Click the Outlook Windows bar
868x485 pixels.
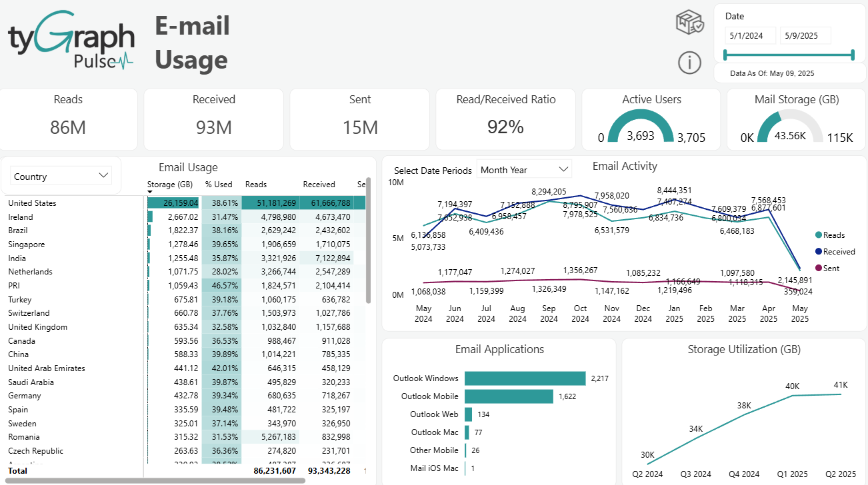coord(523,378)
